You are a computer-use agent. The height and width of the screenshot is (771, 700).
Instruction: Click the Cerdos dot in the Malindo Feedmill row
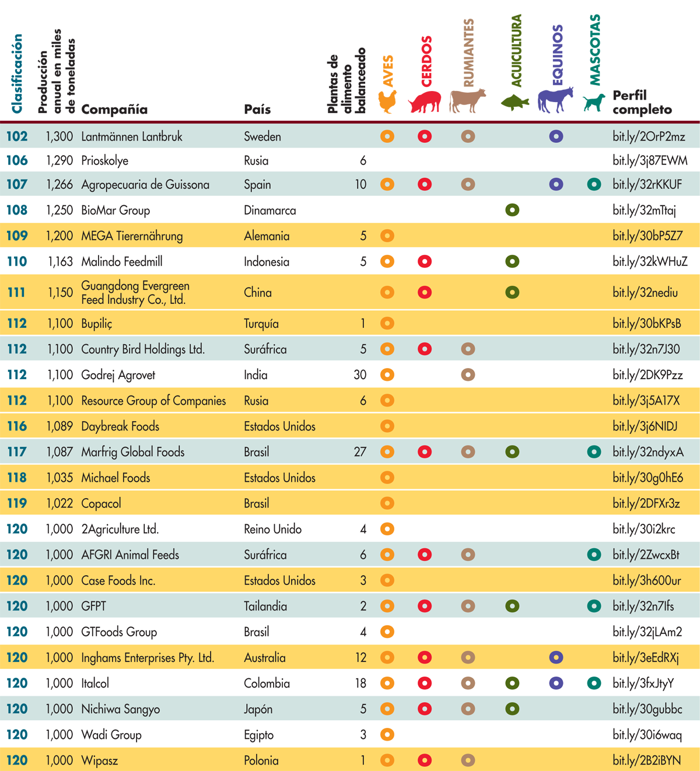(x=425, y=261)
